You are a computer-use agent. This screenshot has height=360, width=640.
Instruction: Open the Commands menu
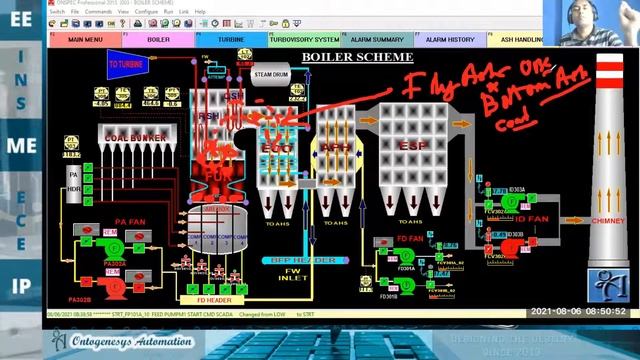pyautogui.click(x=98, y=12)
